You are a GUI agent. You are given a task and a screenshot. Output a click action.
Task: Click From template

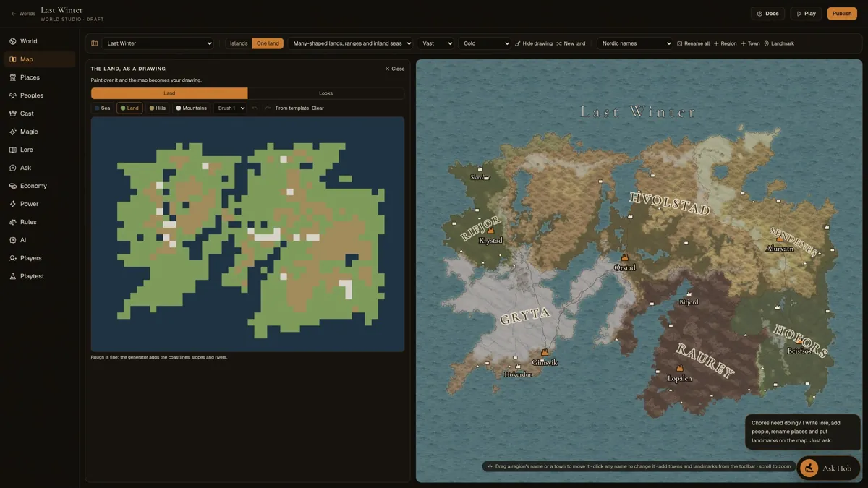click(x=292, y=108)
